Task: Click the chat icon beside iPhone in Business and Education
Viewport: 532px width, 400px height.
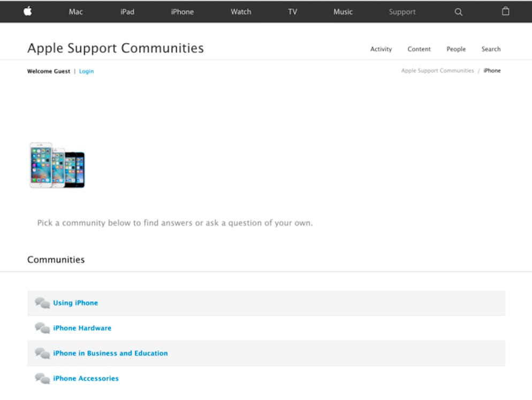Action: click(42, 353)
